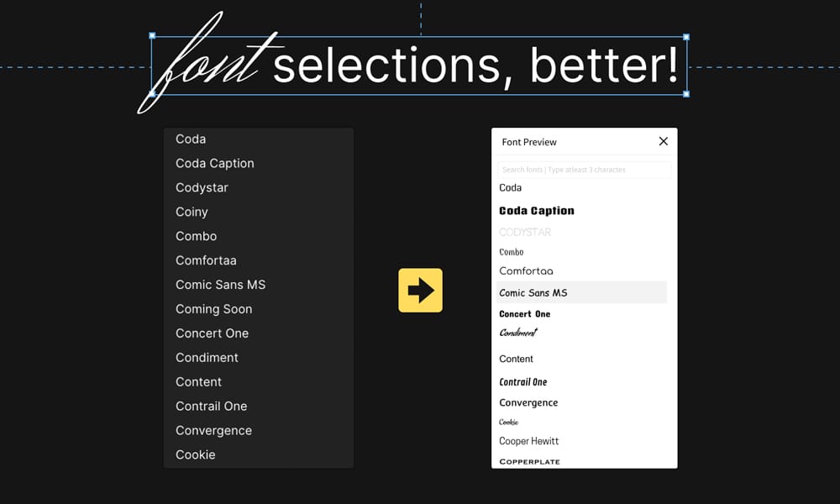Choose Convergence from the font list
The width and height of the screenshot is (840, 504).
[x=528, y=402]
